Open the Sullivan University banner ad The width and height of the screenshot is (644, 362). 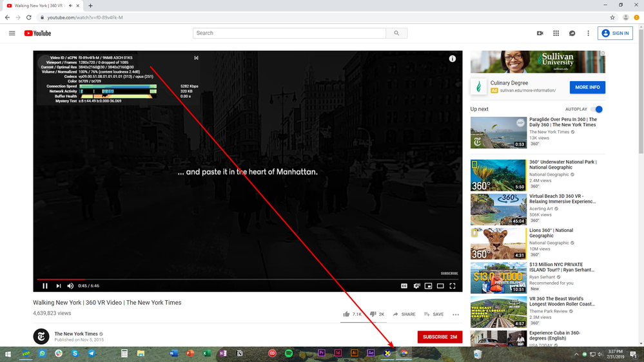pyautogui.click(x=538, y=62)
